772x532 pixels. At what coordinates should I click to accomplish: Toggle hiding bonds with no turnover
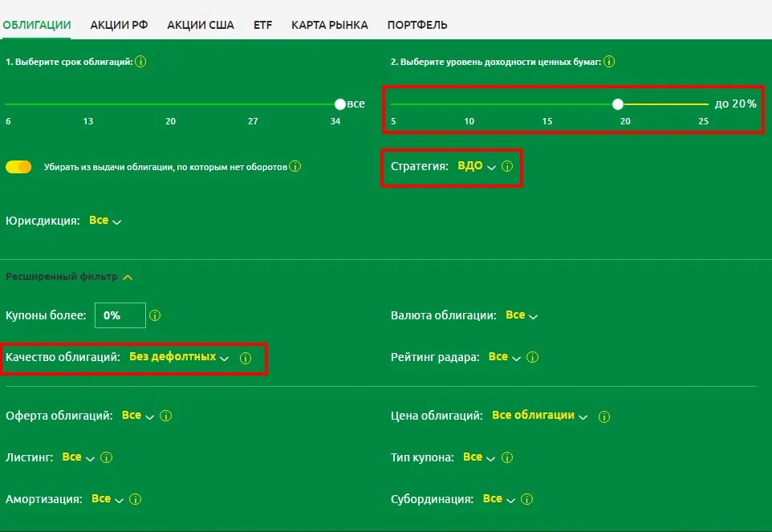[x=18, y=167]
